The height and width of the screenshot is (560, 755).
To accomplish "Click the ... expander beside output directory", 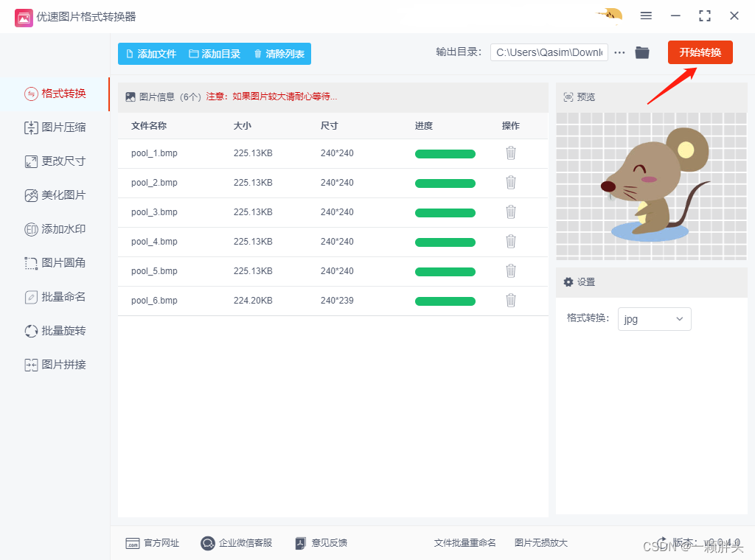I will [619, 52].
